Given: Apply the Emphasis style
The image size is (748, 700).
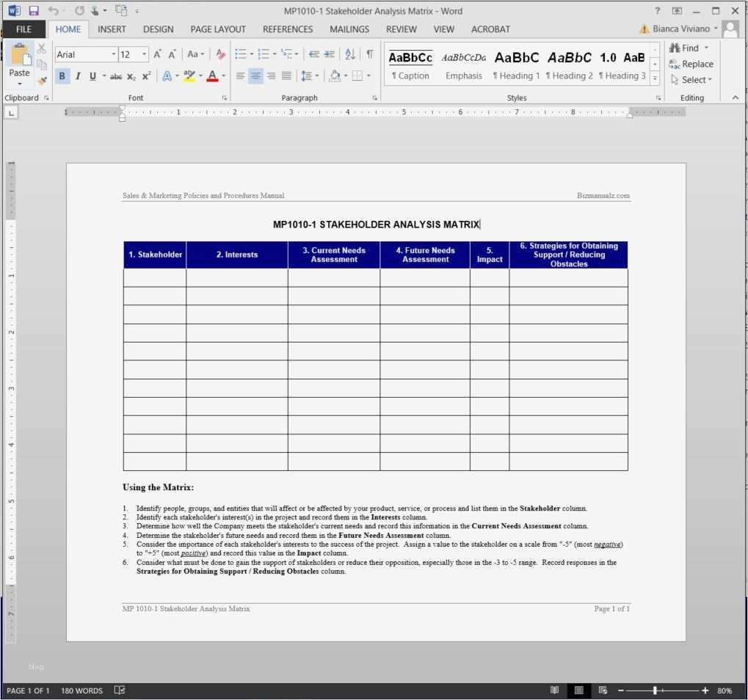Looking at the screenshot, I should 464,65.
